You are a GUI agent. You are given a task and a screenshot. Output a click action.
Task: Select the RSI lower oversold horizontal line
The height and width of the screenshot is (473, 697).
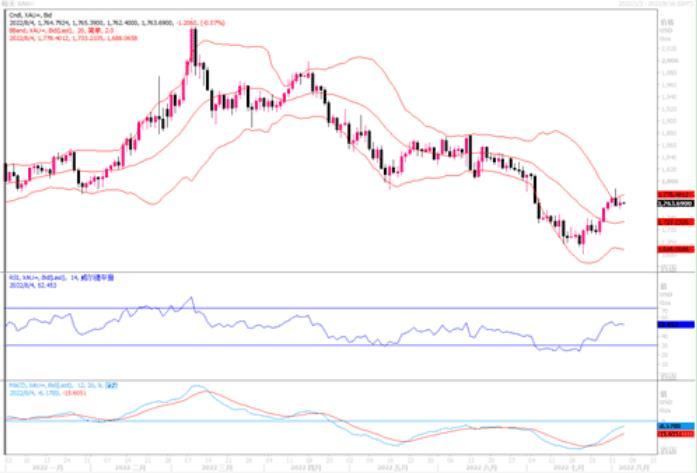300,345
